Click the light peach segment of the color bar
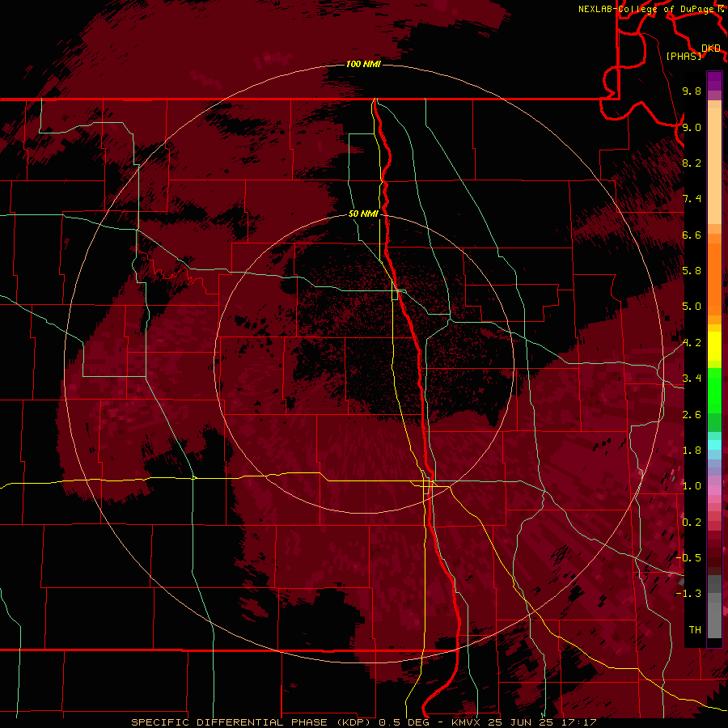This screenshot has width=728, height=728. [714, 167]
